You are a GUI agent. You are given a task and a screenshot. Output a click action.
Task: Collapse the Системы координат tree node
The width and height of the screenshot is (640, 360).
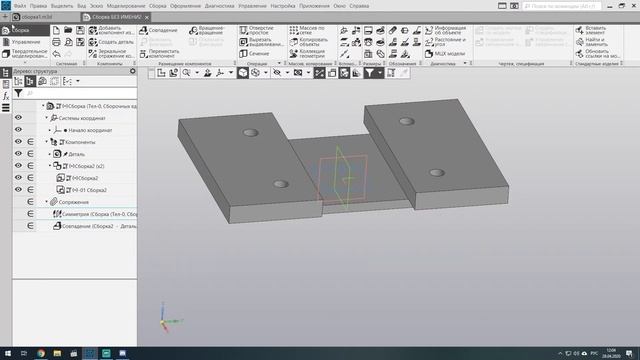click(x=47, y=118)
